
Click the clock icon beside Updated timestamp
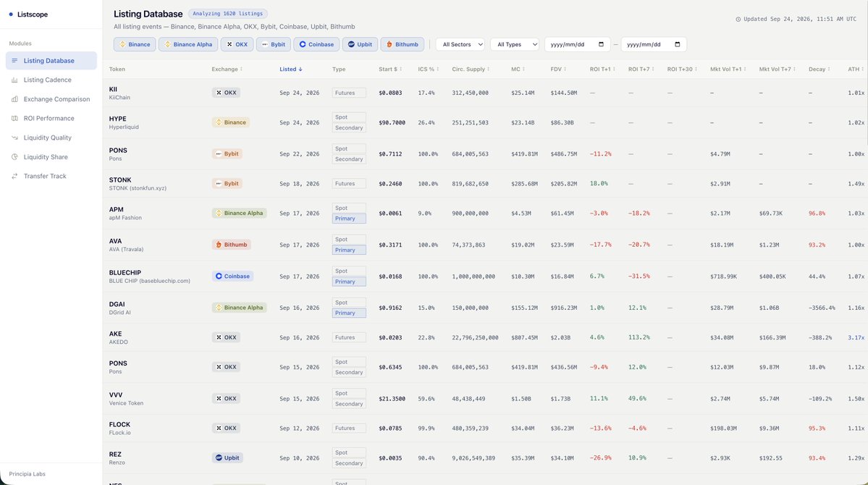point(738,19)
